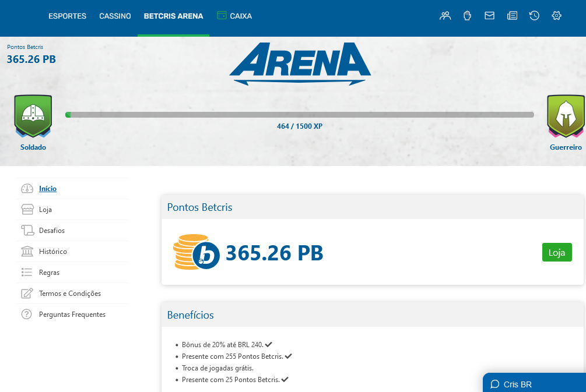
Task: Open Perguntas Frequentes page
Action: point(72,315)
